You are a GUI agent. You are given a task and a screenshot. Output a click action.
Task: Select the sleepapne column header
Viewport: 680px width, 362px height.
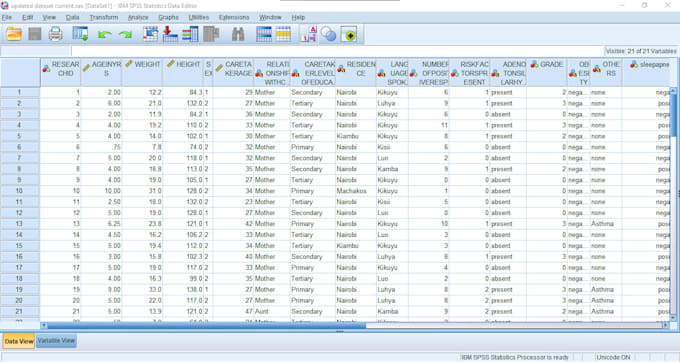click(x=646, y=72)
